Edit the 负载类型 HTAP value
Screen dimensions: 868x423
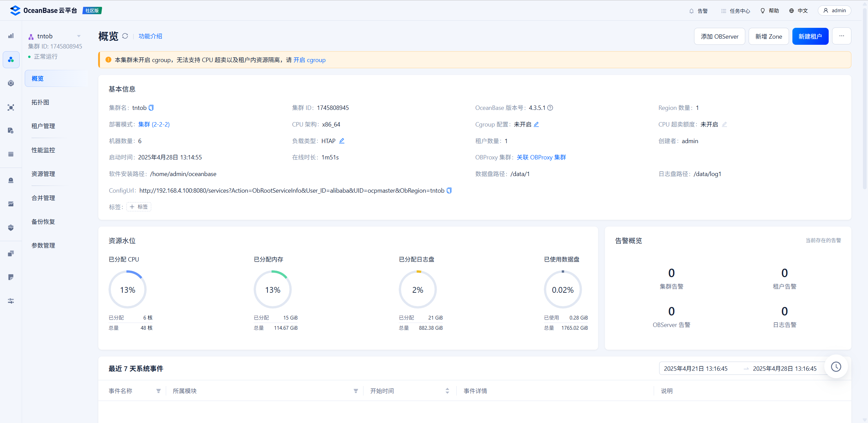pos(342,141)
